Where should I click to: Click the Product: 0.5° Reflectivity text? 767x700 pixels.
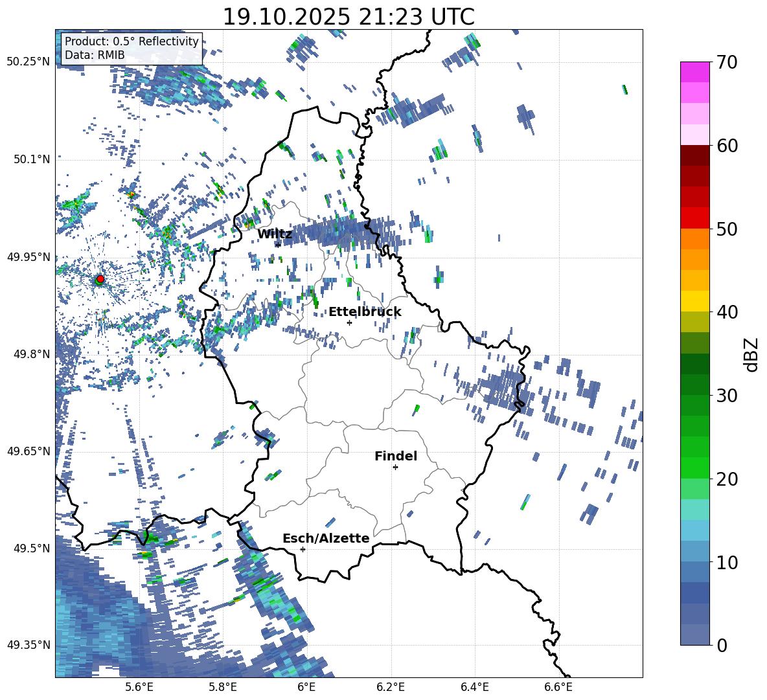click(x=132, y=41)
